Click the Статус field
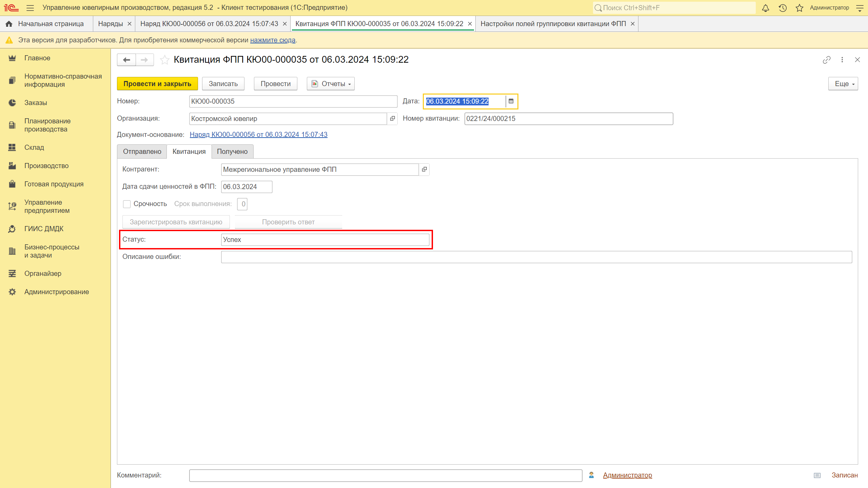This screenshot has height=488, width=868. tap(325, 240)
